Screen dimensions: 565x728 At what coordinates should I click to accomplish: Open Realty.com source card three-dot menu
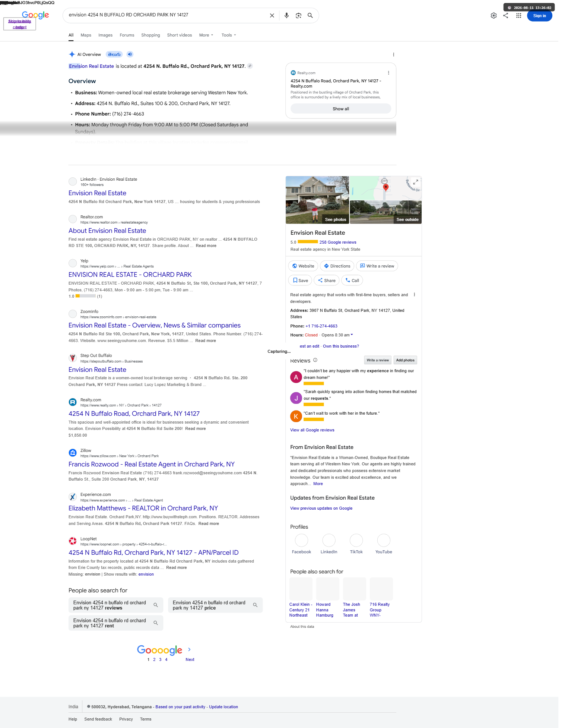click(x=388, y=73)
